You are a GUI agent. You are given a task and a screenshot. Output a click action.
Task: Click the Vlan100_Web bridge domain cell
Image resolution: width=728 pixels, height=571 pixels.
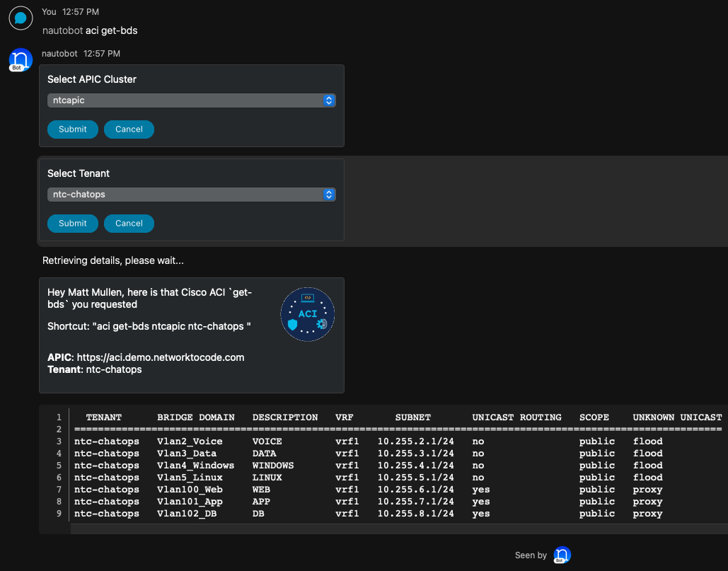pyautogui.click(x=190, y=490)
